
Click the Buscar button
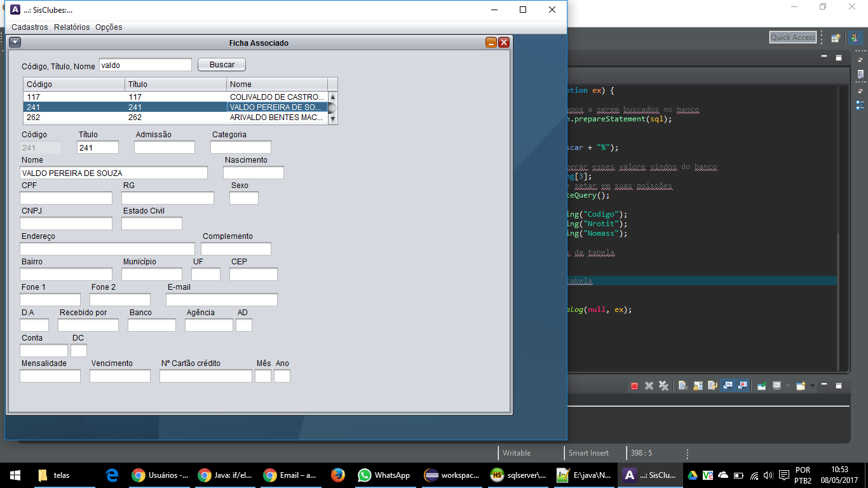click(222, 65)
